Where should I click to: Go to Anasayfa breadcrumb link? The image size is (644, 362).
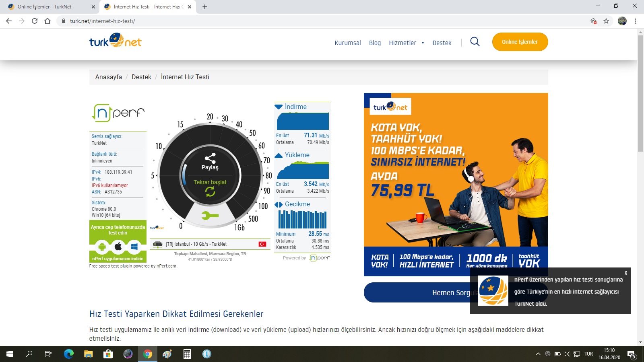tap(109, 77)
